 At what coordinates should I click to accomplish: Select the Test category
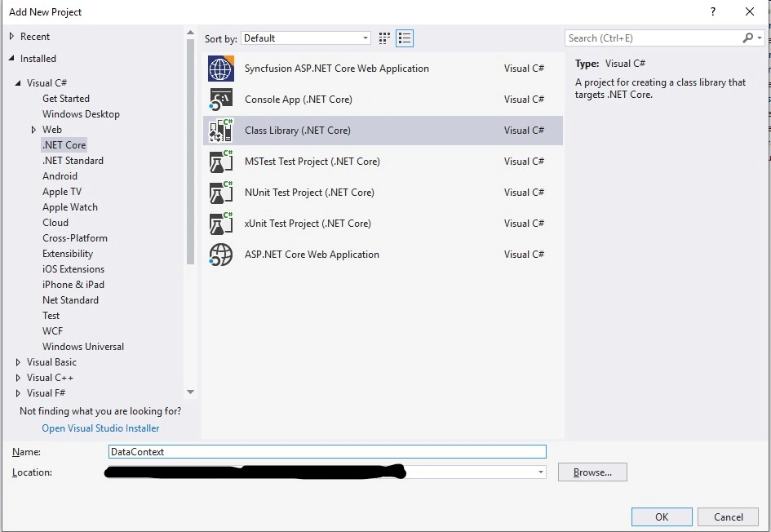point(51,316)
